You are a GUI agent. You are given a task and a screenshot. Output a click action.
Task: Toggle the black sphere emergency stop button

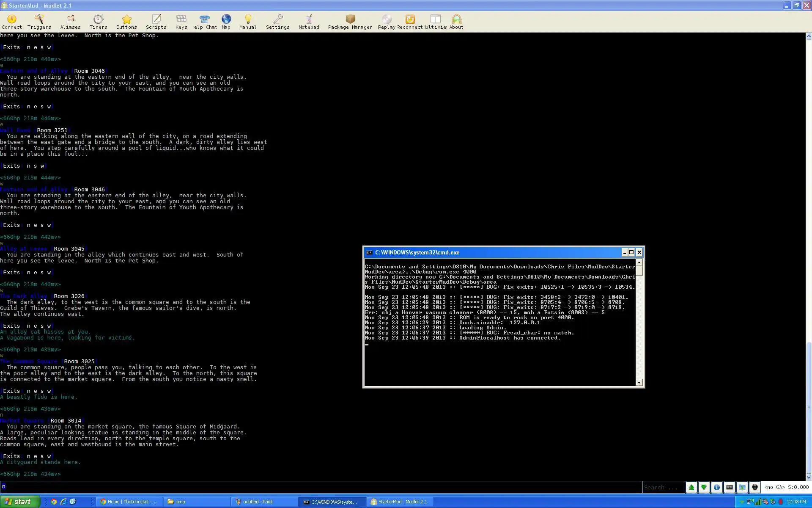click(x=755, y=487)
